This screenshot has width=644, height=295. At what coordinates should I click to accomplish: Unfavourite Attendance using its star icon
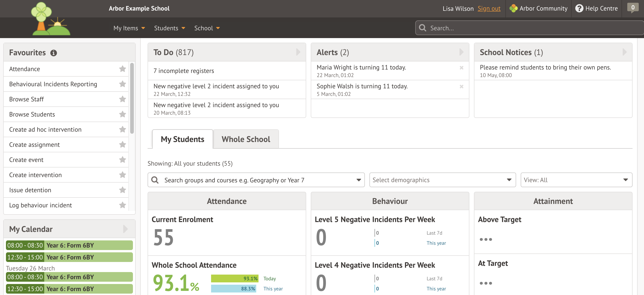[x=123, y=69]
